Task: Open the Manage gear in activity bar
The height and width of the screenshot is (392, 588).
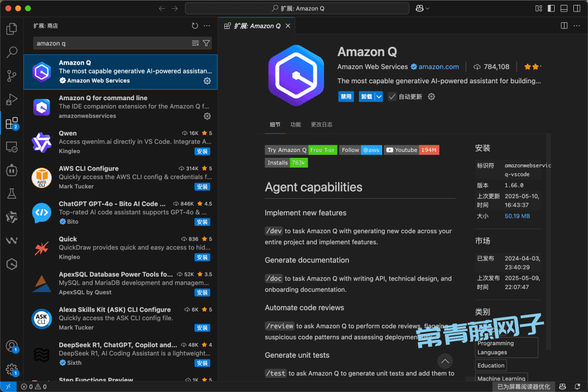Action: [11, 370]
